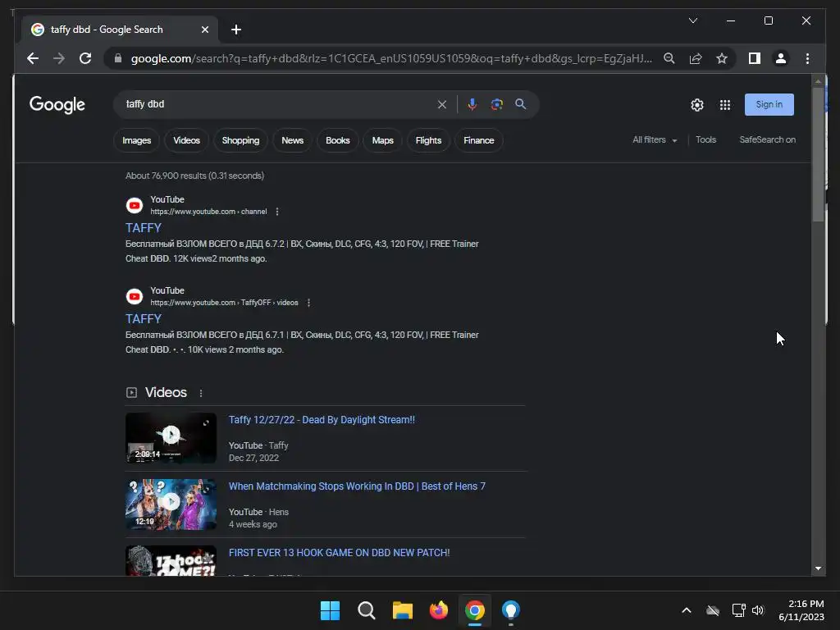Go to the Google logo homepage
This screenshot has width=840, height=630.
click(57, 105)
